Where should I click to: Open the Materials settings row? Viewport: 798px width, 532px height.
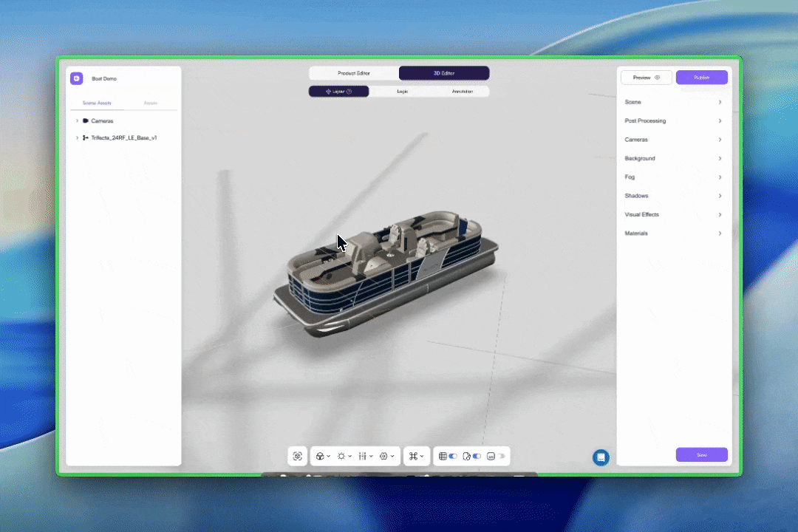[673, 233]
